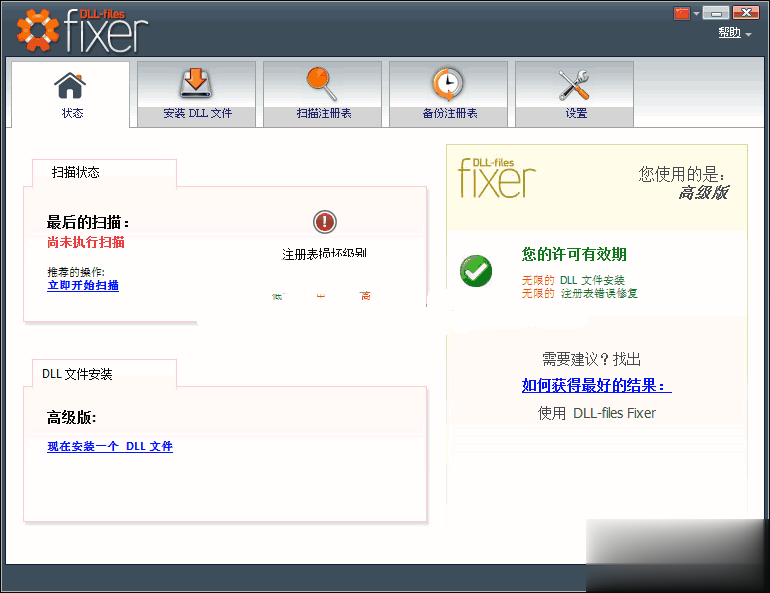
Task: Click the orange gear logo in the title bar
Action: (37, 30)
